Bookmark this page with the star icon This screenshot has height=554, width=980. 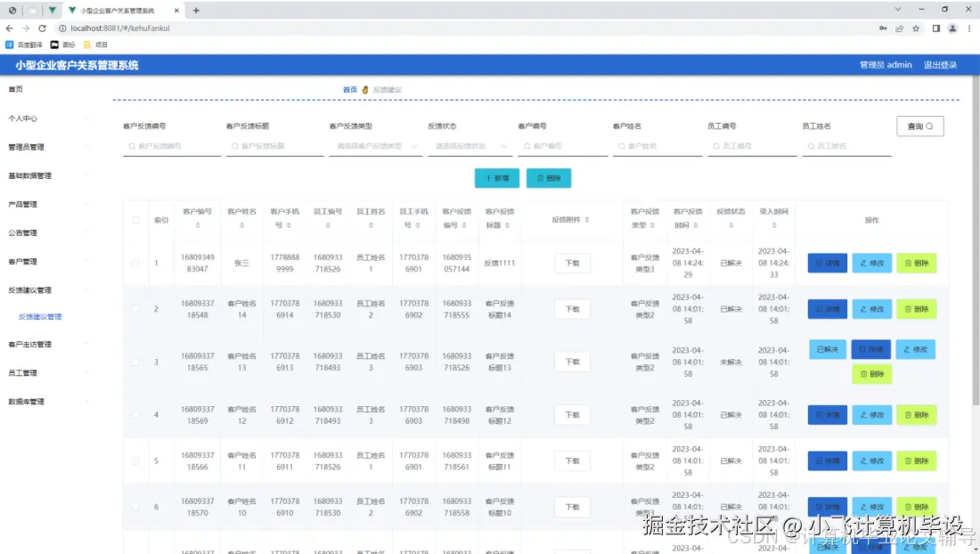tap(916, 29)
